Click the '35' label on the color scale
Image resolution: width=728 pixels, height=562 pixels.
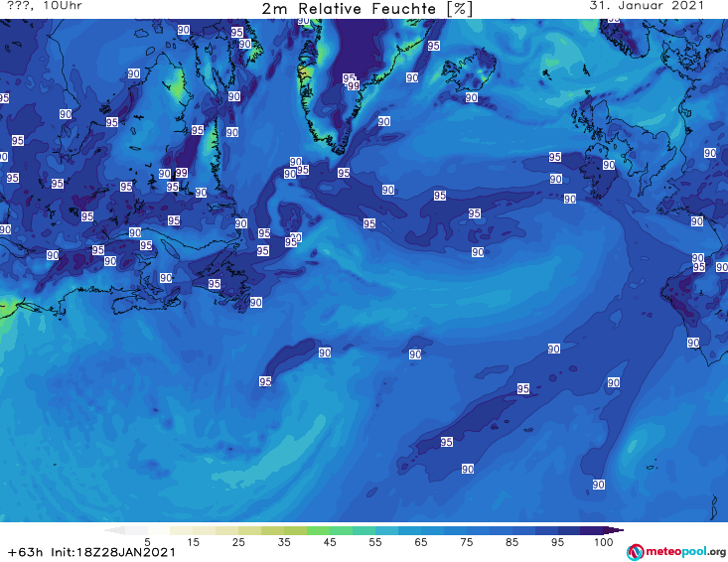coord(284,542)
